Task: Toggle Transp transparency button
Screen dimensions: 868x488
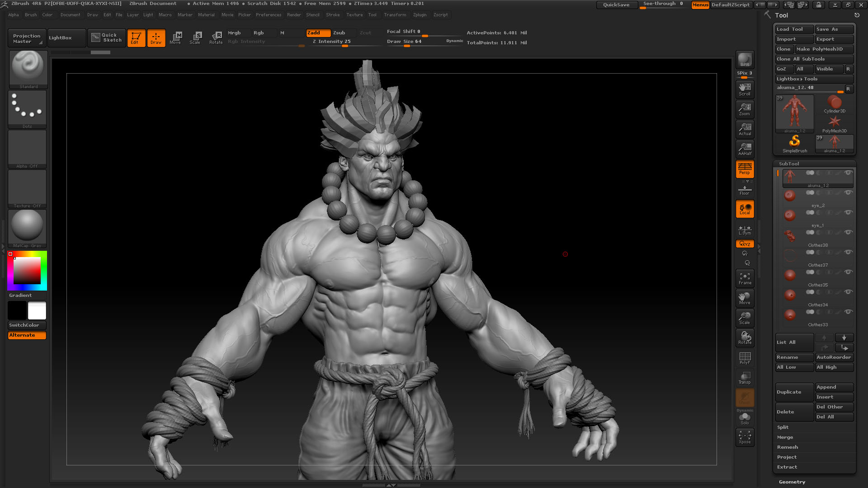Action: pos(745,378)
